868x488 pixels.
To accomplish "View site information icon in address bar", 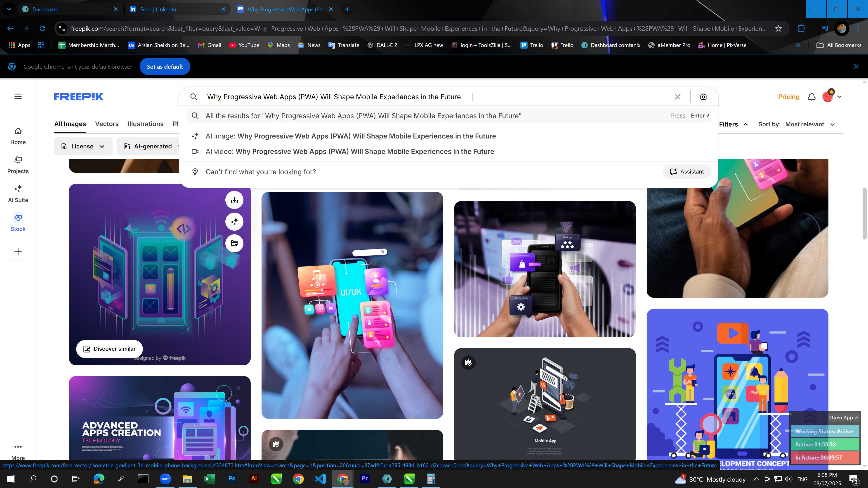I will coord(62,29).
